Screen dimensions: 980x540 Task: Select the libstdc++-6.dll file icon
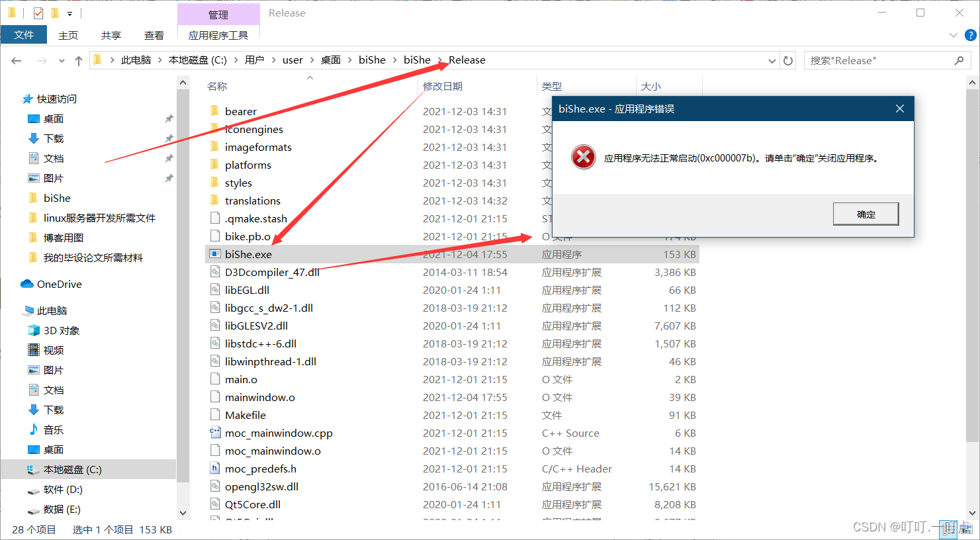click(x=214, y=343)
